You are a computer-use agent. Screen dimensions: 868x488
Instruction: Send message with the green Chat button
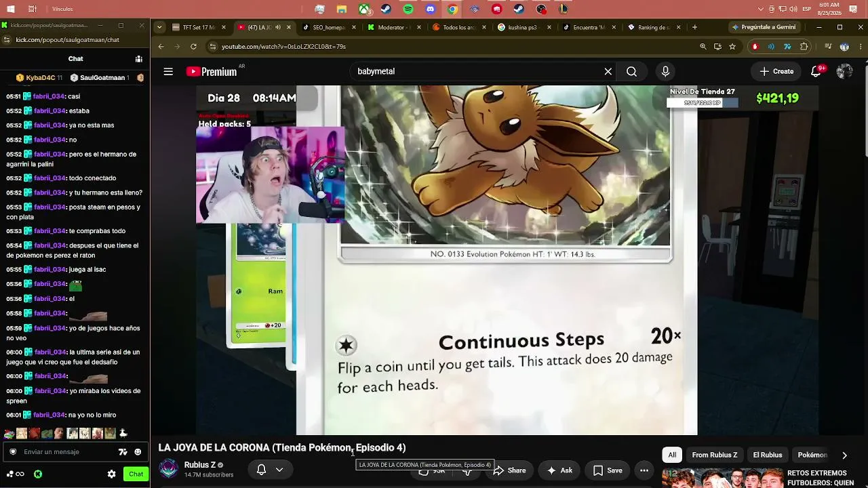coord(136,474)
